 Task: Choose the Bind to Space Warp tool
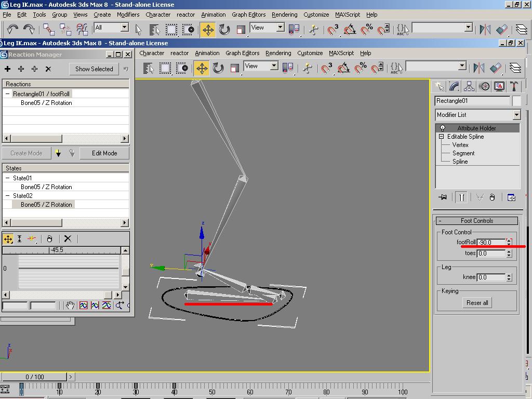[82, 30]
